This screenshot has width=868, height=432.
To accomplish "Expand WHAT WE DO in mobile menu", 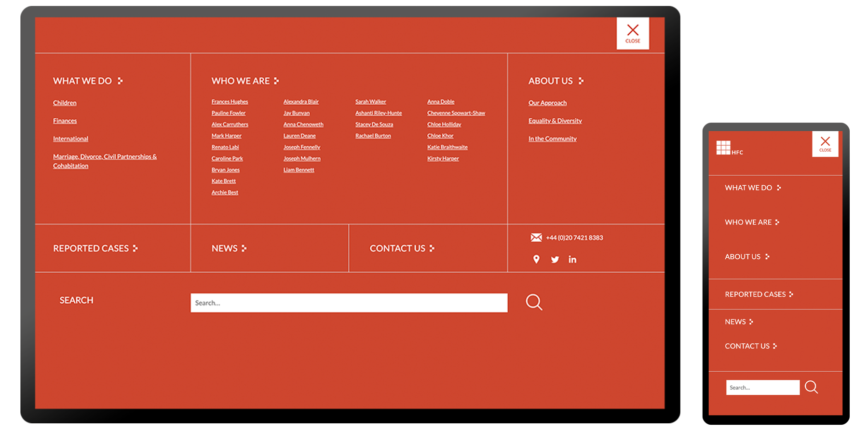I will coord(752,188).
